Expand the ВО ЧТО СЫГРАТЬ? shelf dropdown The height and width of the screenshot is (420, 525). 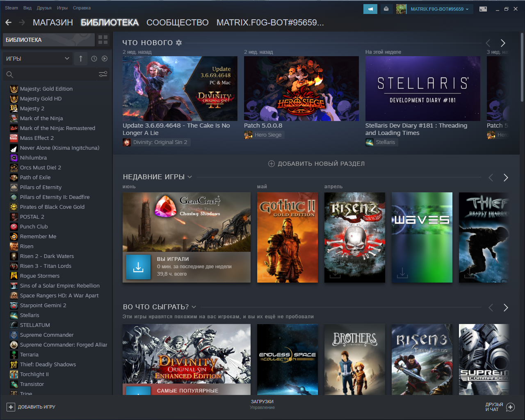(x=194, y=307)
